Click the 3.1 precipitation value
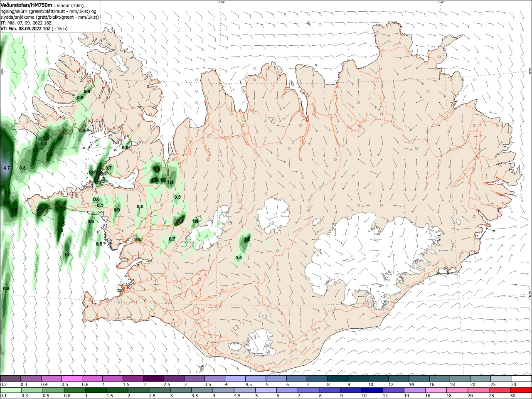This screenshot has width=532, height=399. [x=180, y=222]
